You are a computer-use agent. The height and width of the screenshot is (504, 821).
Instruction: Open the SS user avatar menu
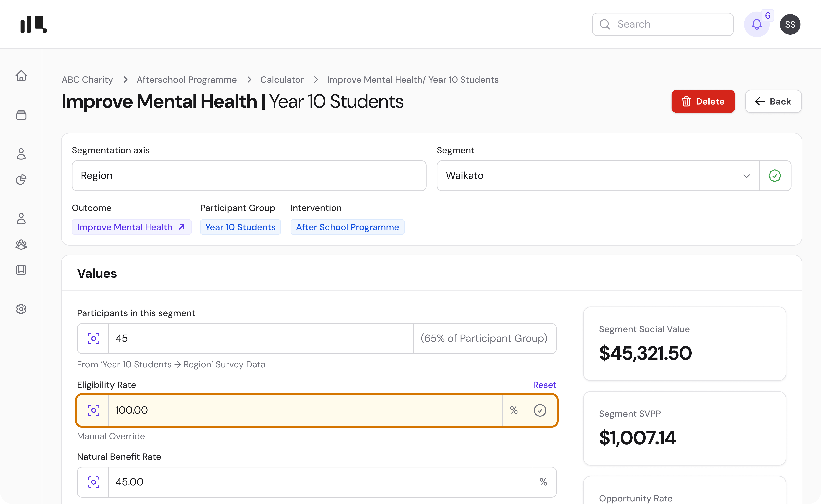pos(790,24)
